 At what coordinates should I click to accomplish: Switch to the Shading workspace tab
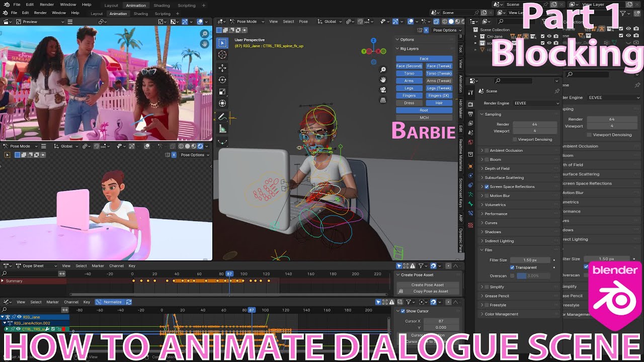point(162,6)
